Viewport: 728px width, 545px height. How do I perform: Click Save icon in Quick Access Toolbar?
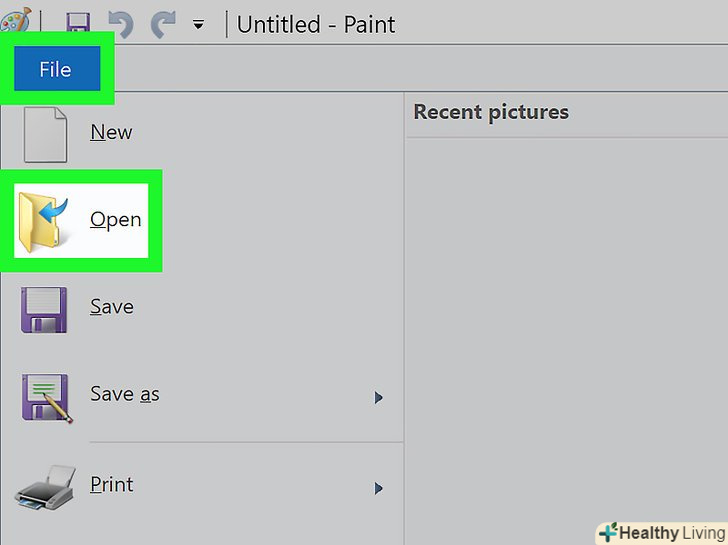coord(78,23)
